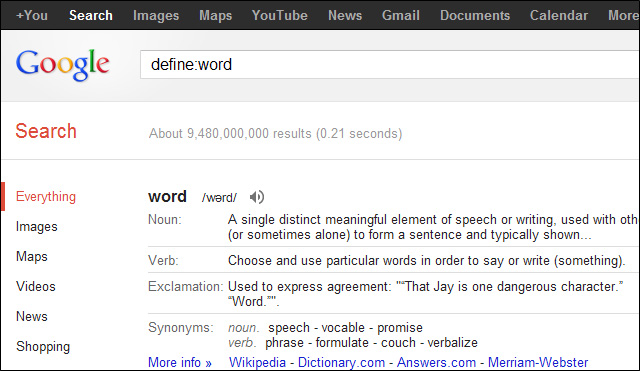Open Documents in the top navigation
The image size is (640, 371).
(x=475, y=16)
